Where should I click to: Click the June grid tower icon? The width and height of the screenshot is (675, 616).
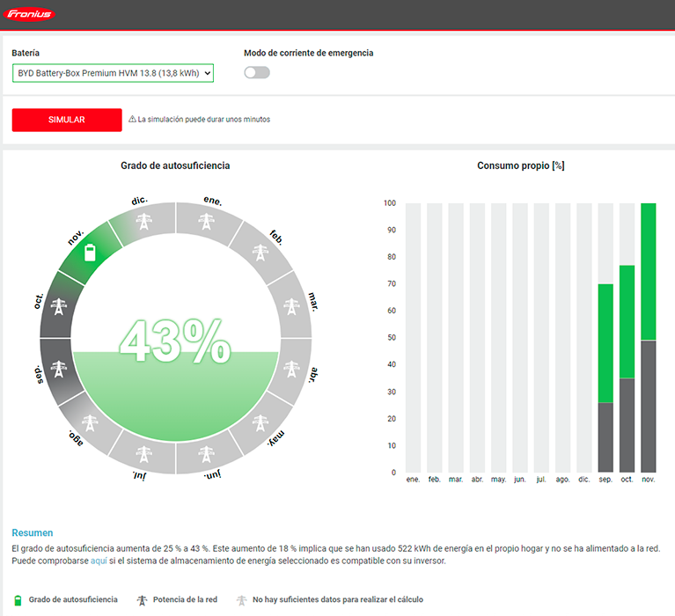point(207,455)
